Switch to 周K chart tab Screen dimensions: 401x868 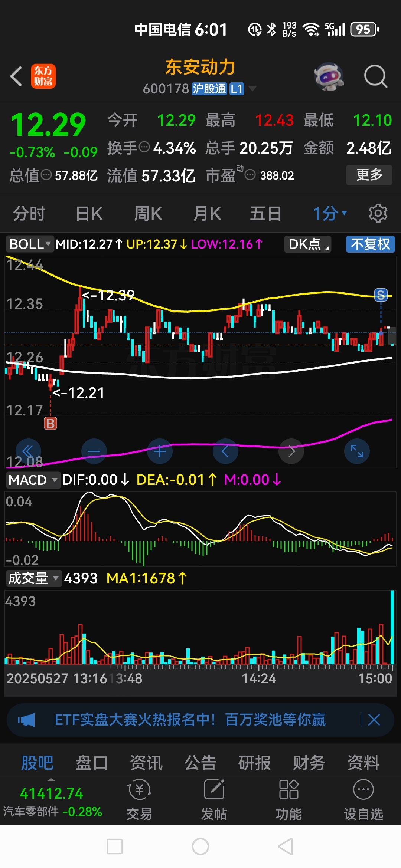[x=148, y=213]
